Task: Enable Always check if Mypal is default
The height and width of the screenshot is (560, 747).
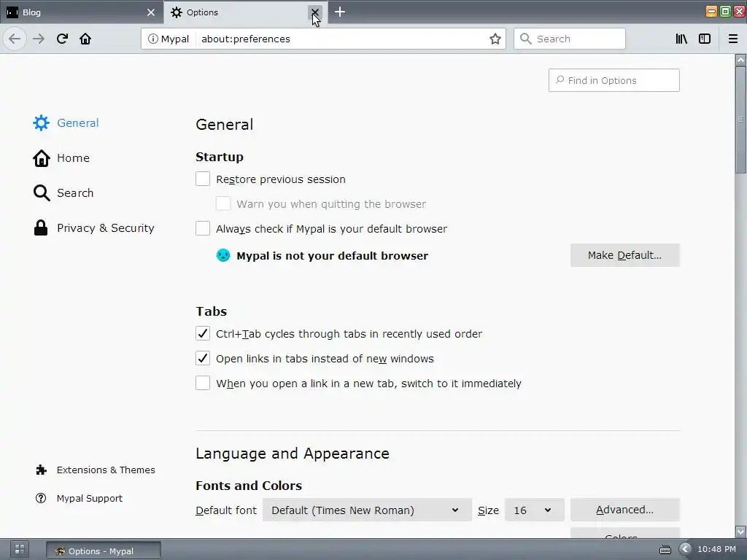Action: click(203, 228)
